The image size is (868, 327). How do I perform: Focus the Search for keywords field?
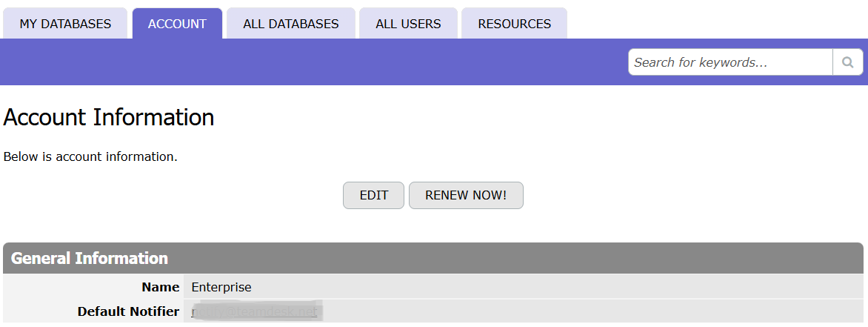pyautogui.click(x=730, y=62)
